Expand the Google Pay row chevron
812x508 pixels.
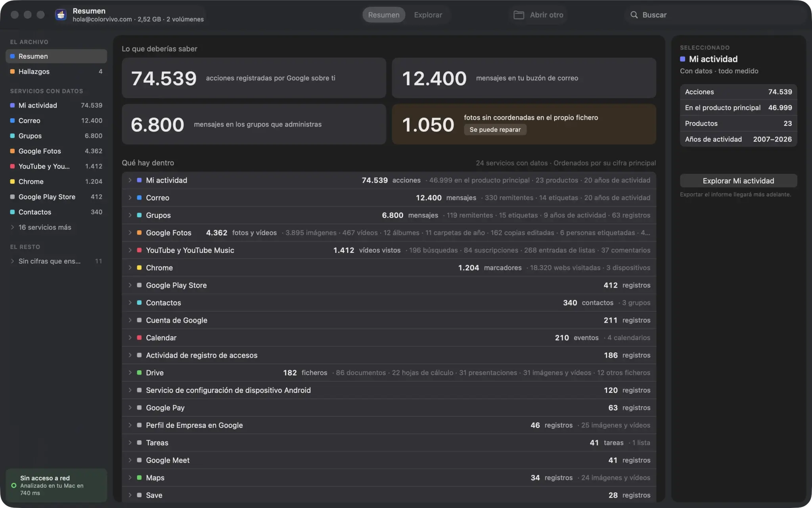pos(130,408)
